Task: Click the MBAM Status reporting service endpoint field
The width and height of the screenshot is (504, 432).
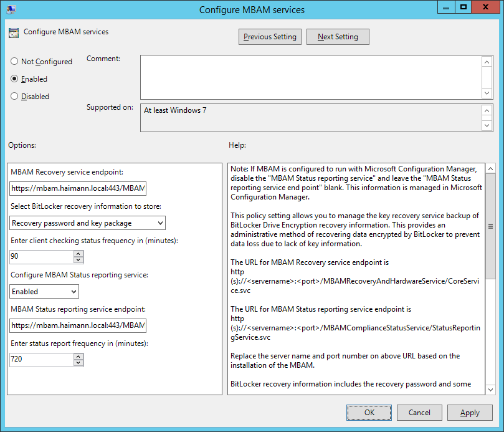Action: pyautogui.click(x=78, y=325)
